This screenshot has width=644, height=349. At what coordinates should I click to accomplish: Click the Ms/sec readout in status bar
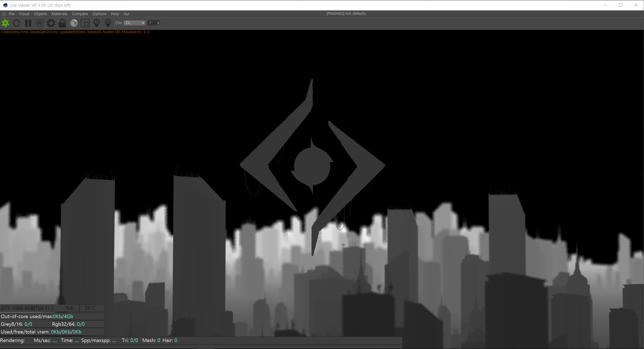pyautogui.click(x=45, y=340)
